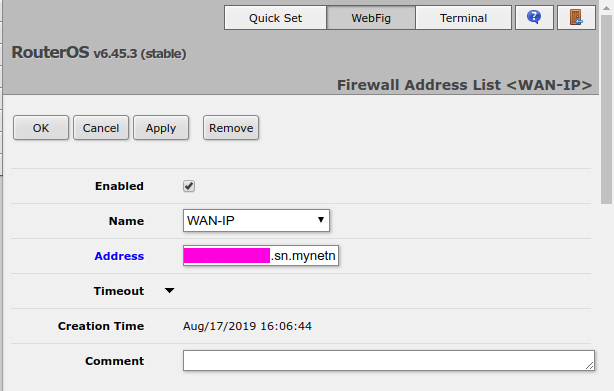Screen dimensions: 614x391
Task: Select the WebFig tab
Action: [x=371, y=18]
